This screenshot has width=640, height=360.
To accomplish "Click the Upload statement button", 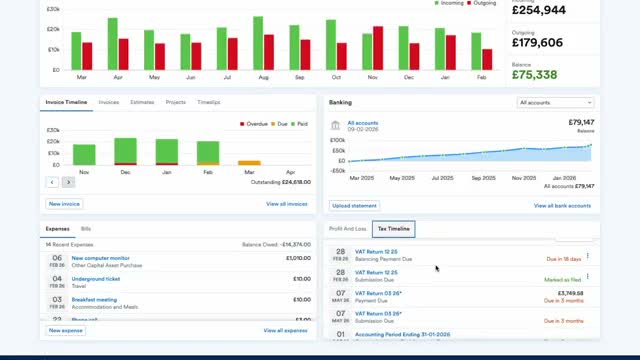I will [x=354, y=206].
